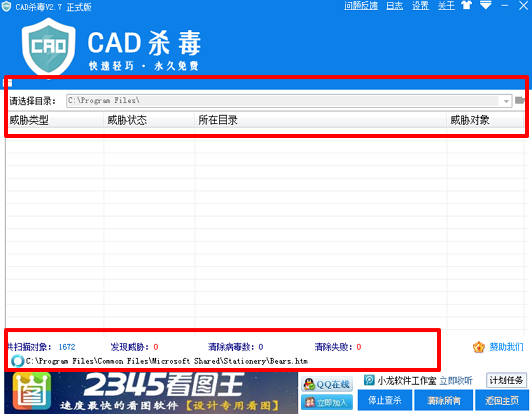Click the 小龙软件工作室 text

(x=407, y=381)
